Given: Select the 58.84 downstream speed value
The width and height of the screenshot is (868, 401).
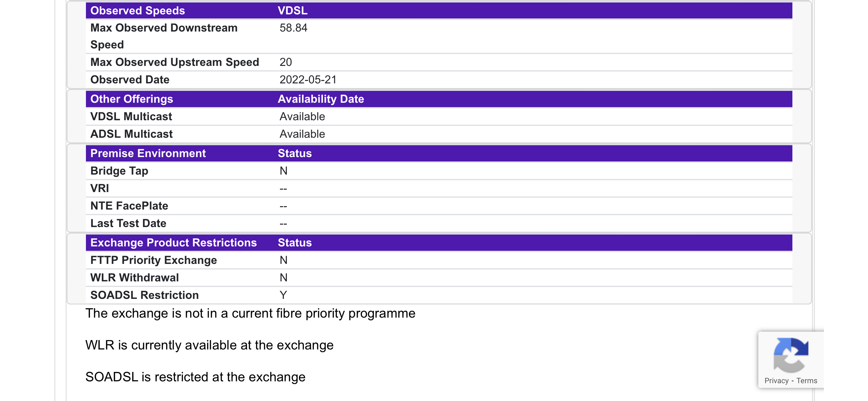Looking at the screenshot, I should pos(293,28).
